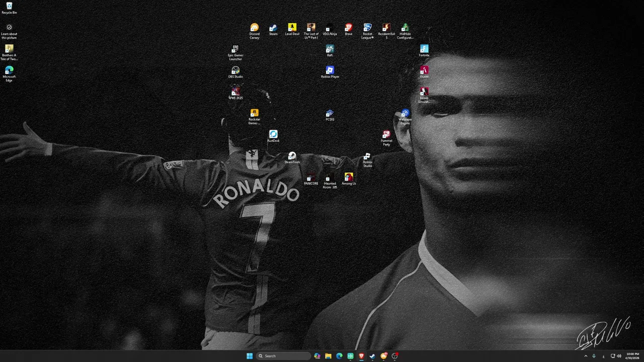Open the Recycle Bin desktop icon

9,9
